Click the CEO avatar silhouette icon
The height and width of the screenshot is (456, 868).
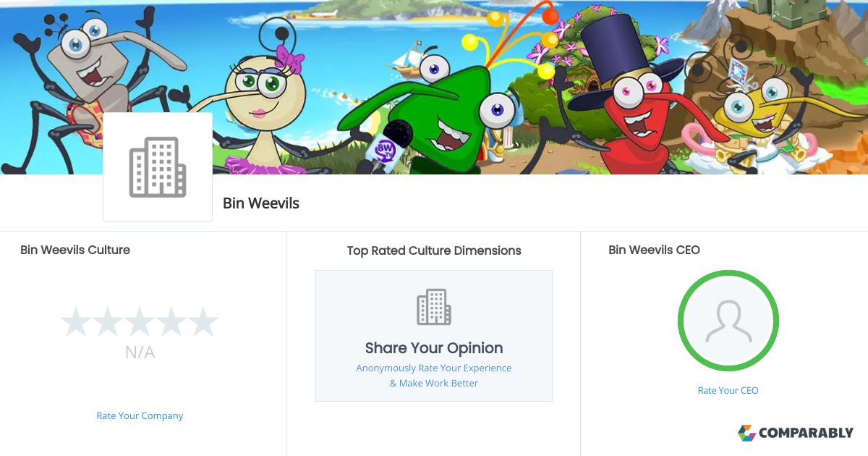coord(728,321)
